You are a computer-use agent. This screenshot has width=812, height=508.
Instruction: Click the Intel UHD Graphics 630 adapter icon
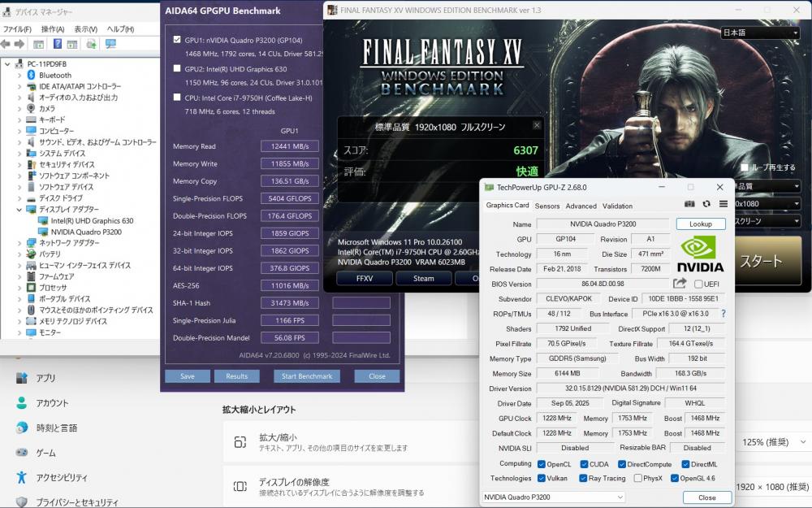click(44, 221)
